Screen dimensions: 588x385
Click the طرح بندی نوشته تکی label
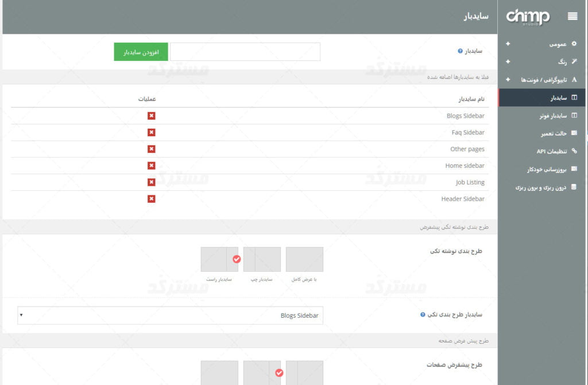pos(456,251)
